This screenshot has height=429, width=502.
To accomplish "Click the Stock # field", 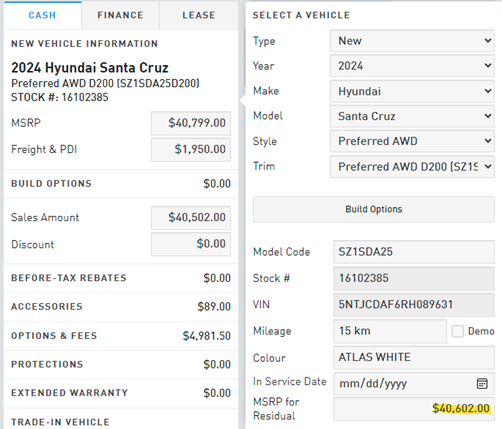I will pos(414,278).
